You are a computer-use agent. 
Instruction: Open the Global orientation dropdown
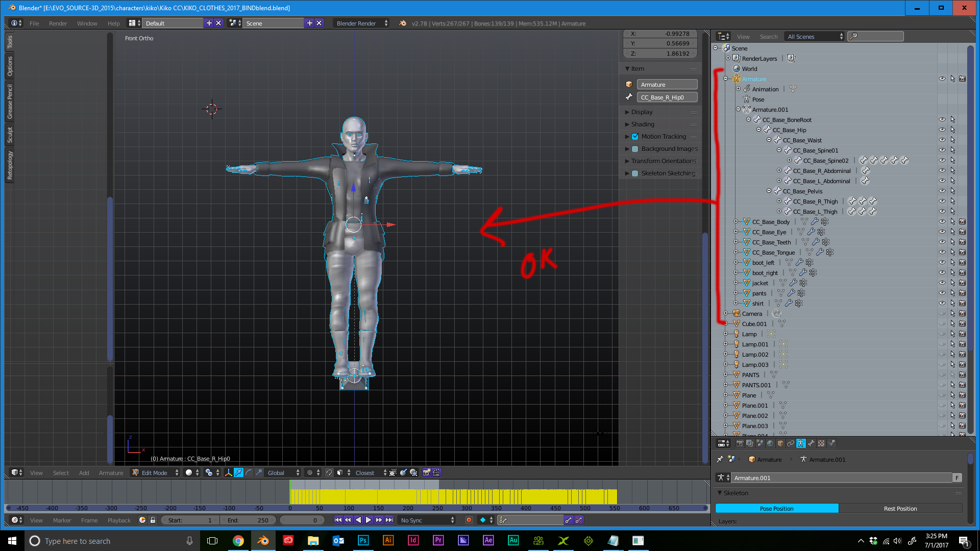pos(282,472)
